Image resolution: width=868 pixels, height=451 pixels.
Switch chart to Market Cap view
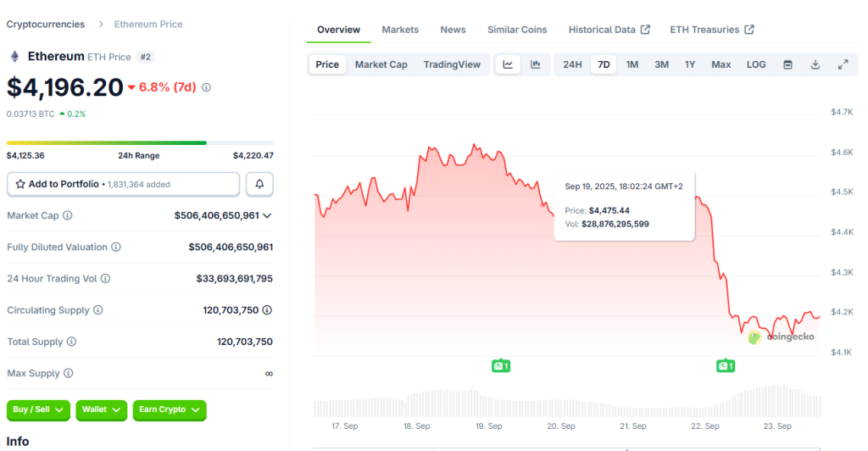click(381, 64)
